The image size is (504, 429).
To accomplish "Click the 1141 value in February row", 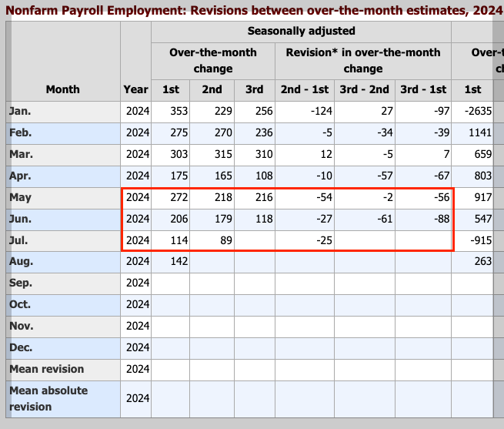I will click(480, 132).
